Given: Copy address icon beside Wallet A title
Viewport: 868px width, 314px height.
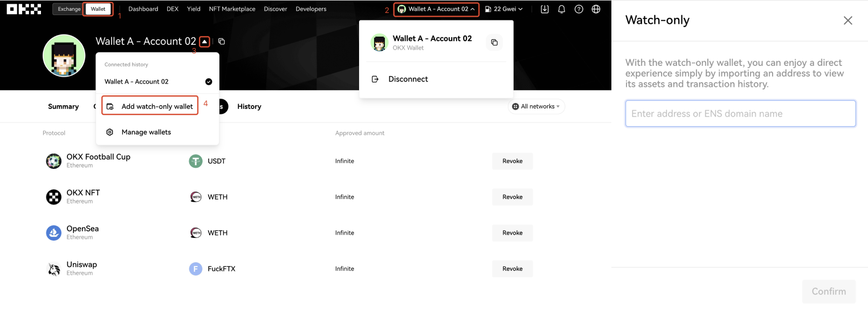Looking at the screenshot, I should (x=222, y=42).
